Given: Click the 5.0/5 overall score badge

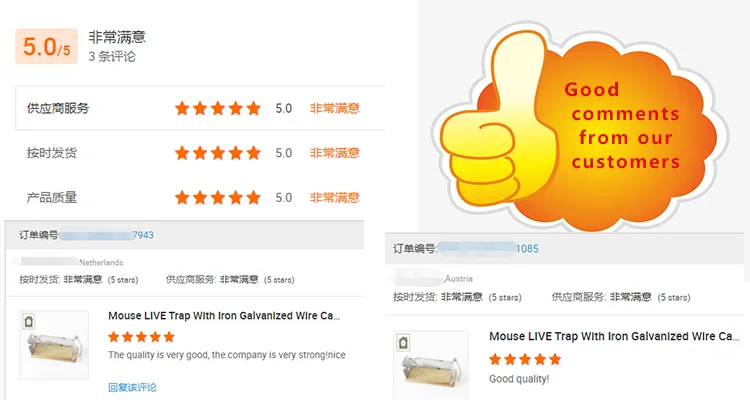Looking at the screenshot, I should 46,46.
